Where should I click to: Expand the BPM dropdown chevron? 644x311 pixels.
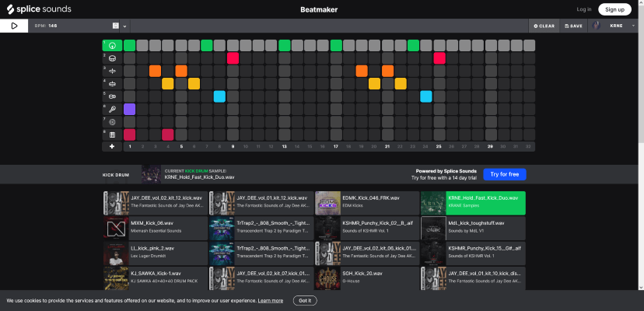[124, 26]
